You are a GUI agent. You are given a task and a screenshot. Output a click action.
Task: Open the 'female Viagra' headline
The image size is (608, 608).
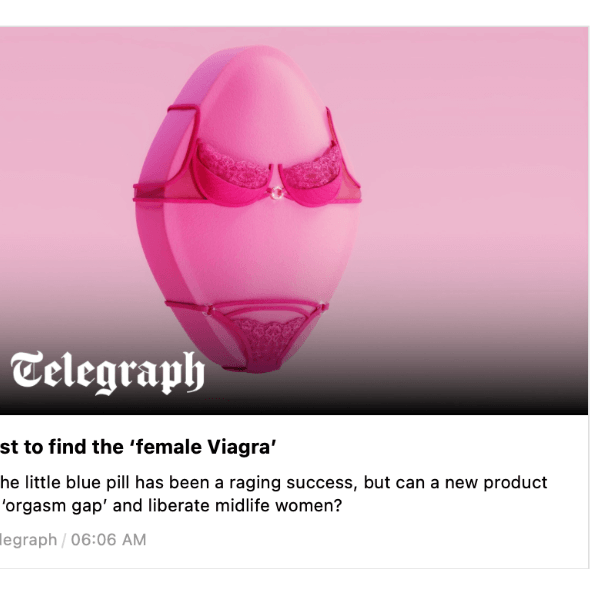[140, 447]
